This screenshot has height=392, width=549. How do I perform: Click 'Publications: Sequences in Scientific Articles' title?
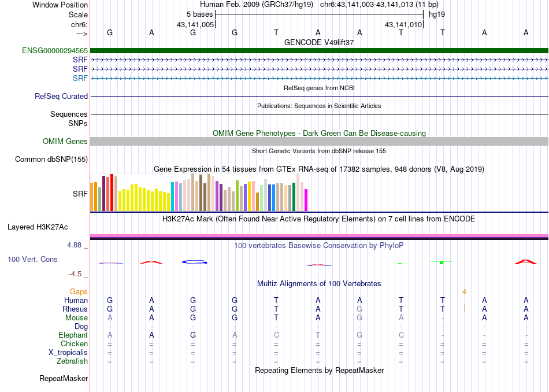click(319, 106)
